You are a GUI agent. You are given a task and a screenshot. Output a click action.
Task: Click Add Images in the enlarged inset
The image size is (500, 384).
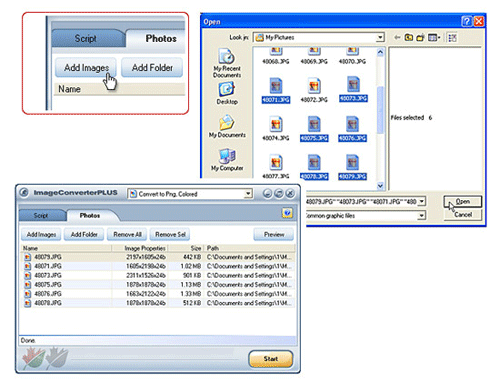pos(86,68)
